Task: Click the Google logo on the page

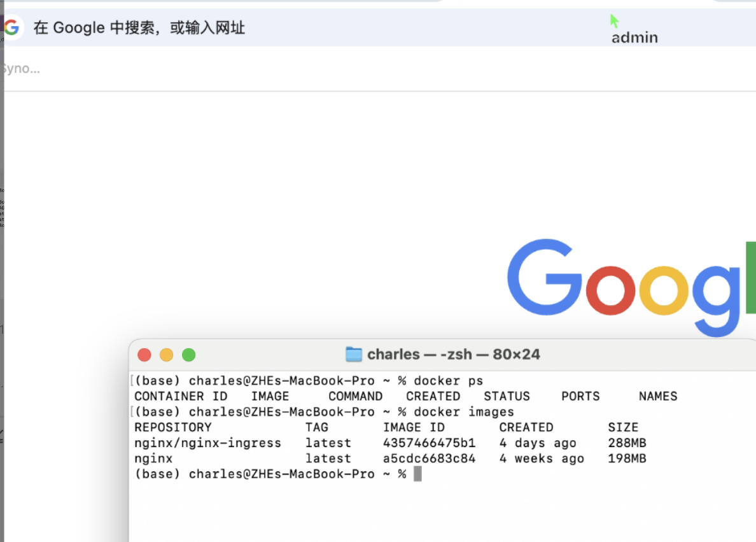Action: tap(632, 288)
